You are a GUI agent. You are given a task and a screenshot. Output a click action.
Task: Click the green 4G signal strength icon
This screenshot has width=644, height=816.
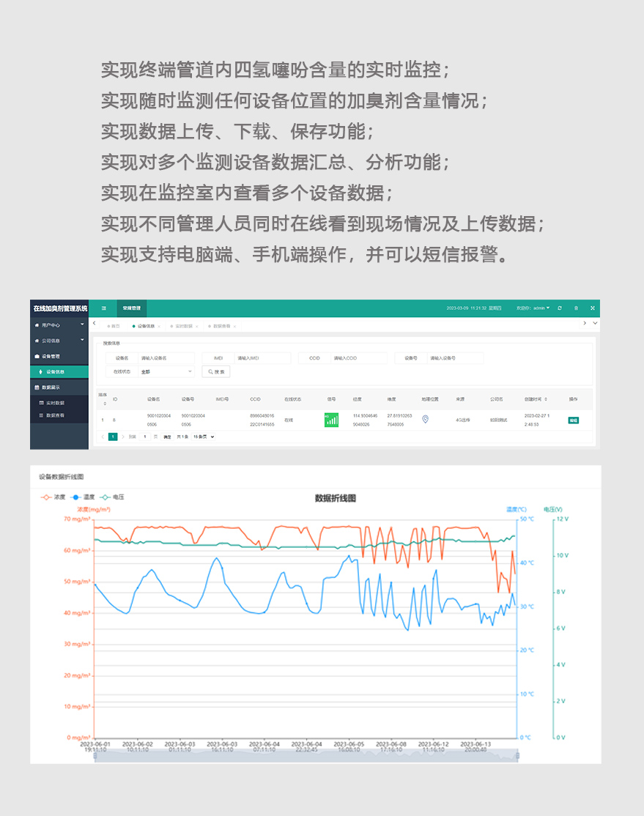coord(331,420)
